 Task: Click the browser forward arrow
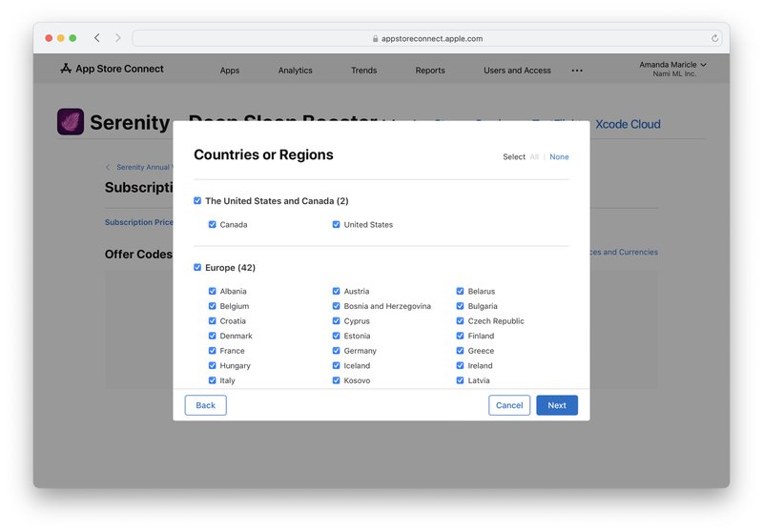(117, 38)
